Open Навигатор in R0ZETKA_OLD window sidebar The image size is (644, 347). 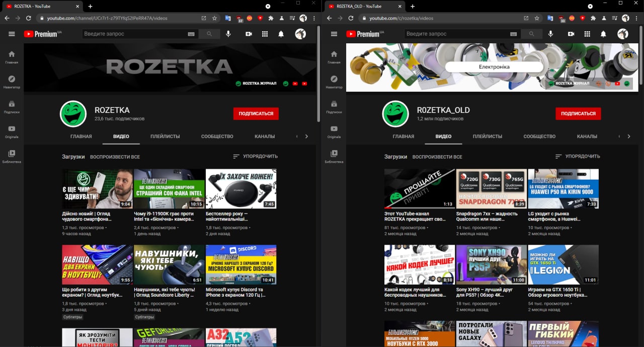(334, 82)
